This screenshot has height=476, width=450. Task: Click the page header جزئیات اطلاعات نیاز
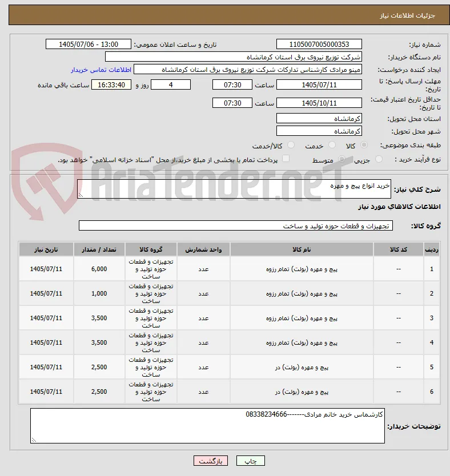click(x=408, y=15)
